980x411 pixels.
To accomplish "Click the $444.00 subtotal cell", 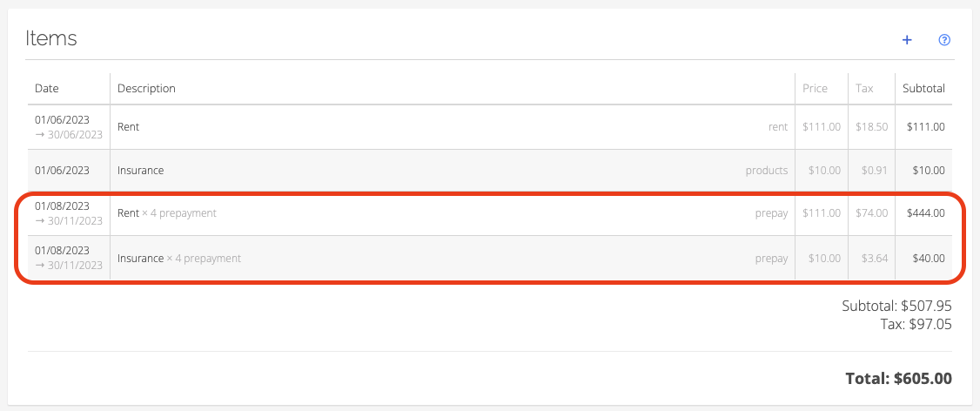I will 926,212.
